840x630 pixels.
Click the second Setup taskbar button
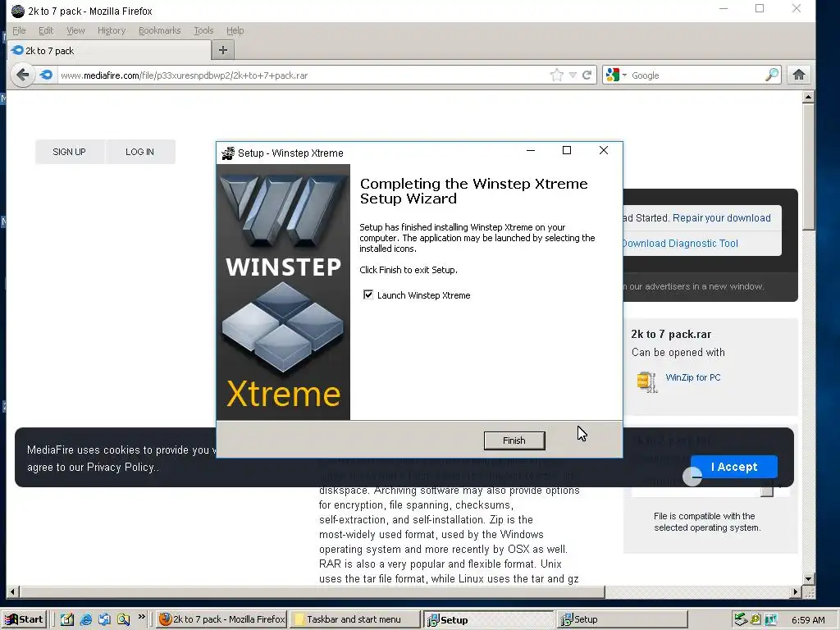(622, 619)
